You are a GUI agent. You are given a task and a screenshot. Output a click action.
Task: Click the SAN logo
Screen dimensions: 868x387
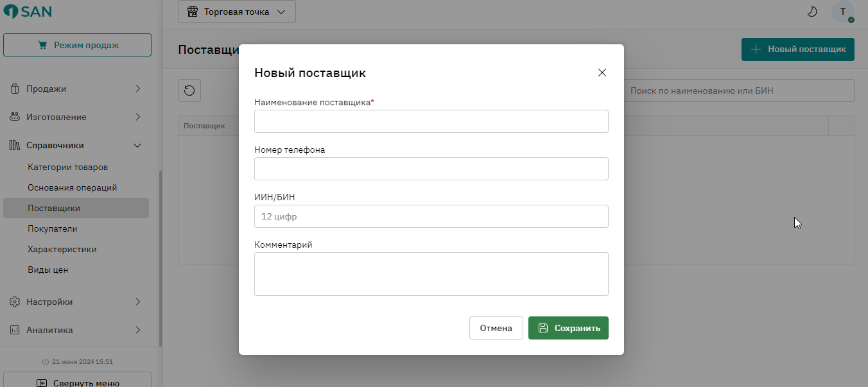pyautogui.click(x=28, y=11)
